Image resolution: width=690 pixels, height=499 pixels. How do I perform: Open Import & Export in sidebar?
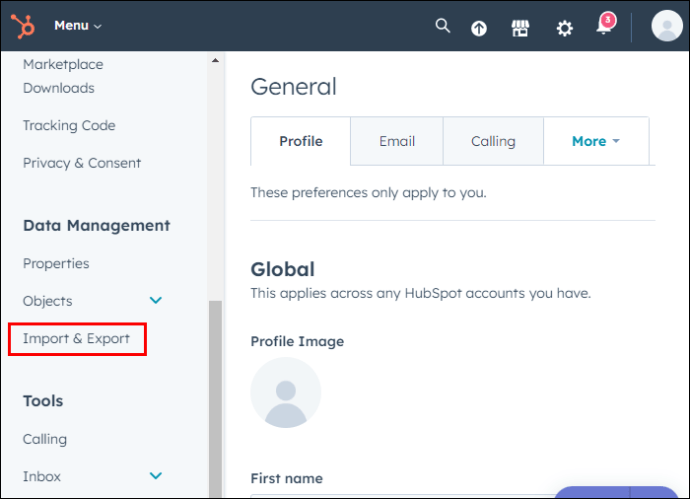coord(77,338)
